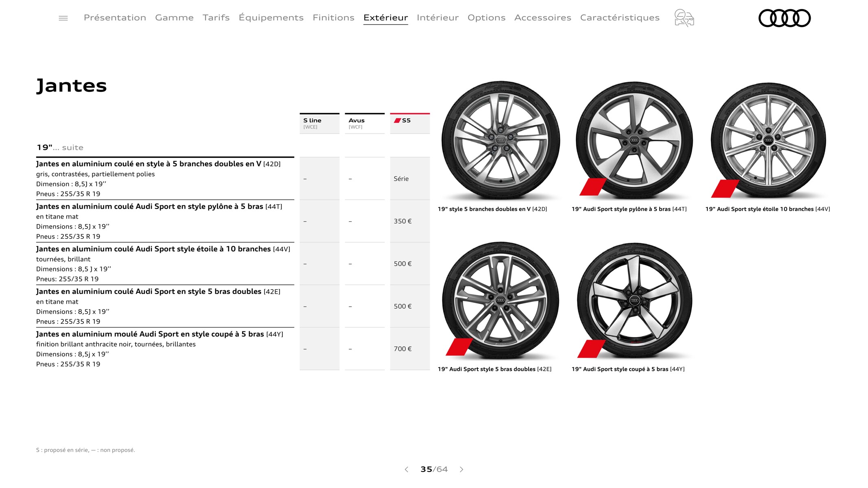Open the Options tab
The height and width of the screenshot is (488, 868).
click(x=486, y=17)
